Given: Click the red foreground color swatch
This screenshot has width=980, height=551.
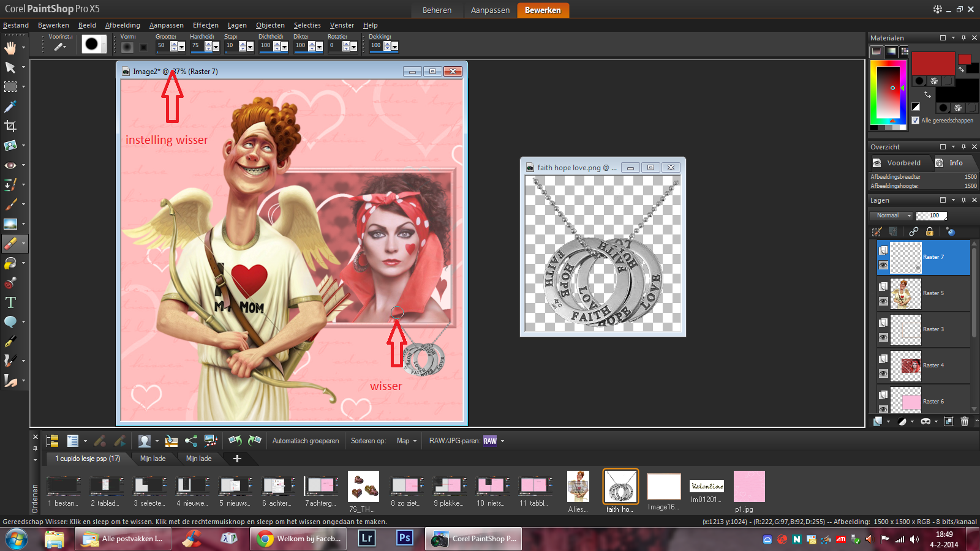Looking at the screenshot, I should pos(933,64).
